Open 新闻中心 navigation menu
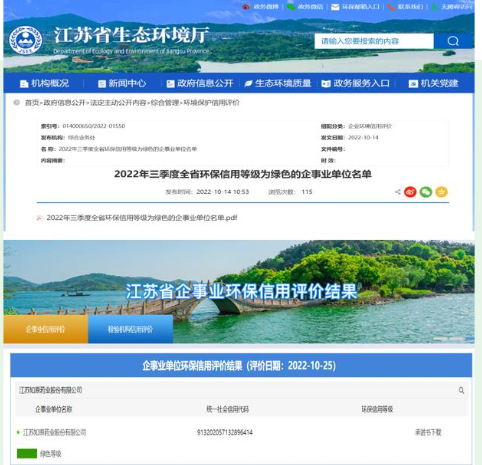 (x=122, y=83)
